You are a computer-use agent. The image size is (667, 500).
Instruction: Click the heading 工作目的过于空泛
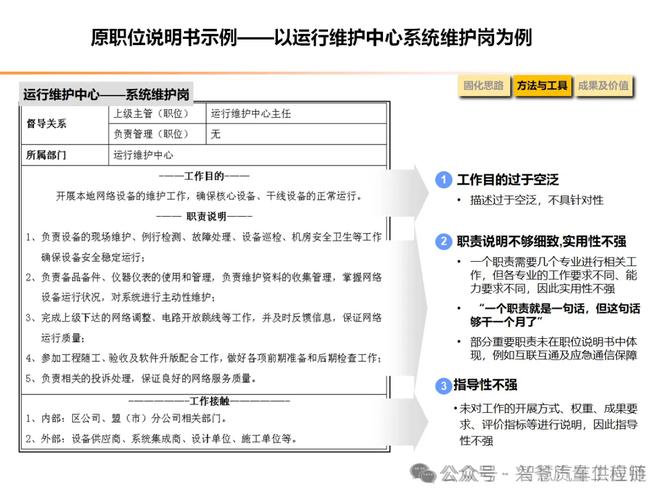point(507,180)
